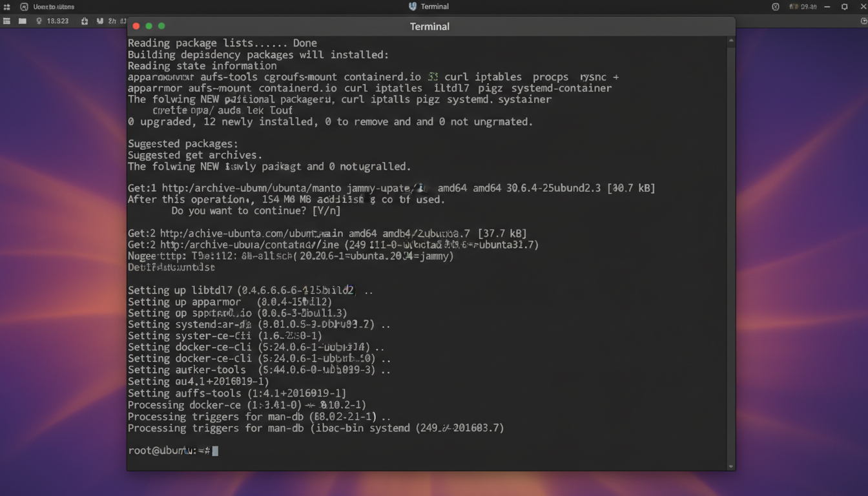The width and height of the screenshot is (868, 496).
Task: Click the "Do you want to continue? [Y/n]" line
Action: pyautogui.click(x=256, y=211)
